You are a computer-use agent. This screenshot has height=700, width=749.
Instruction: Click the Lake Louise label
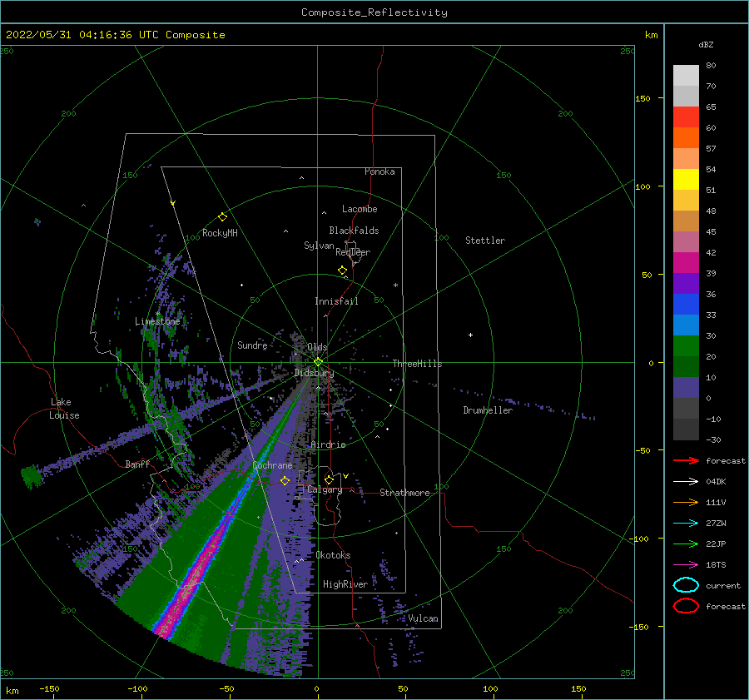click(x=64, y=409)
